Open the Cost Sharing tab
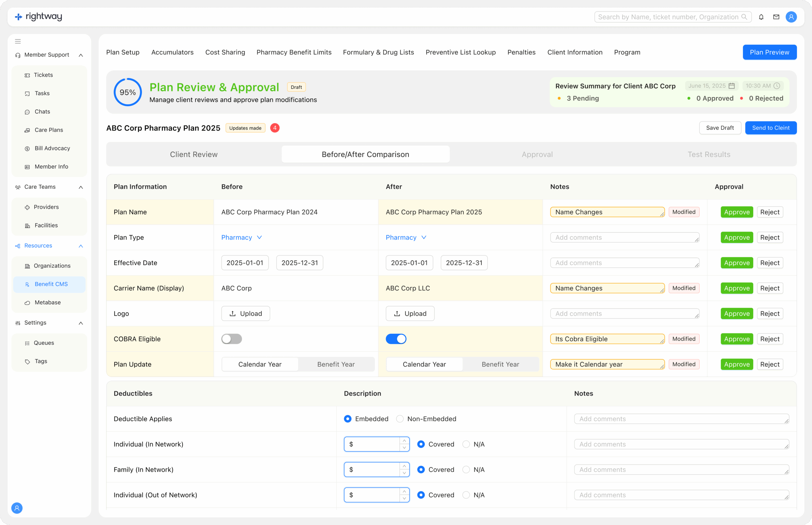This screenshot has width=812, height=525. tap(225, 52)
